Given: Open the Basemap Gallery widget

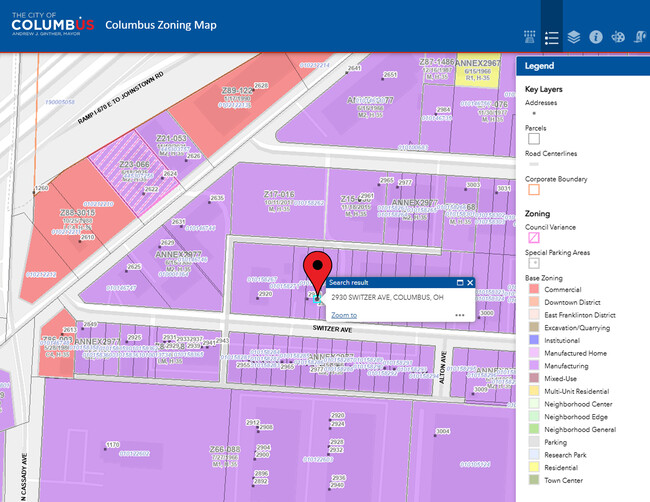Looking at the screenshot, I should pyautogui.click(x=529, y=37).
